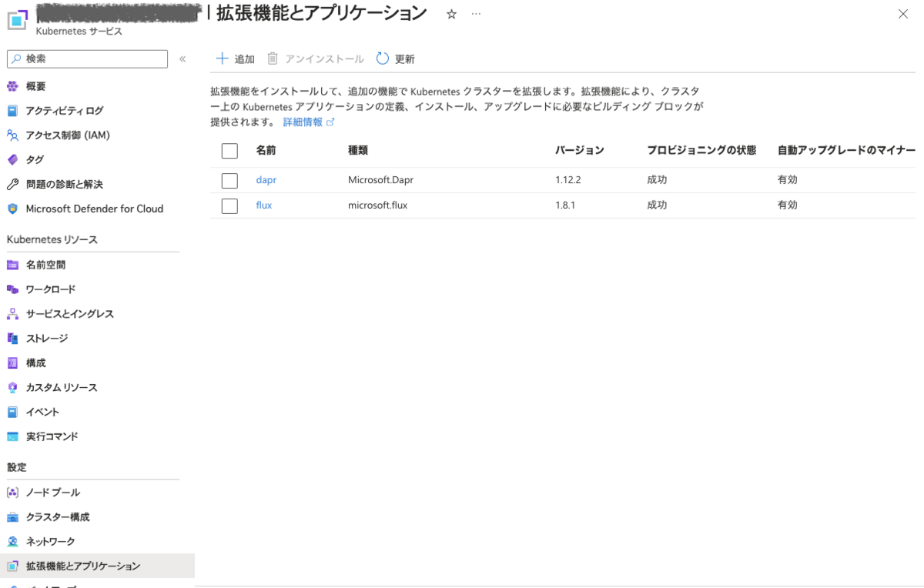924x588 pixels.
Task: Click the 更新 button label
Action: 405,59
